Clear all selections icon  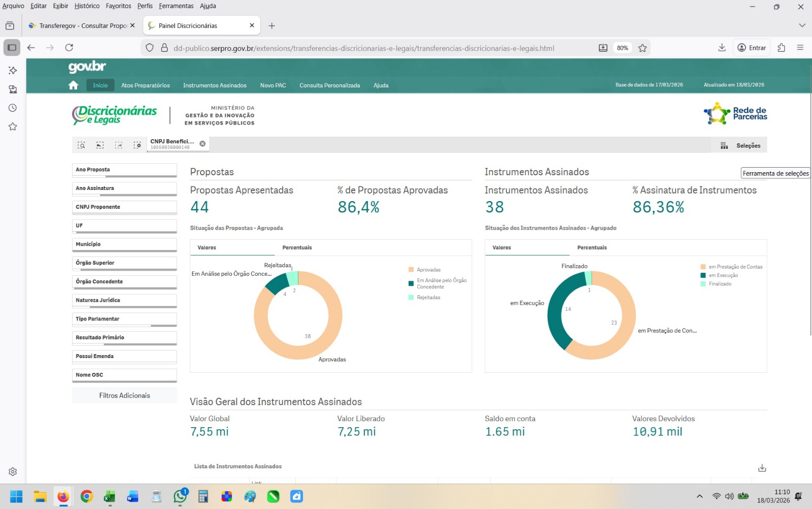(137, 145)
